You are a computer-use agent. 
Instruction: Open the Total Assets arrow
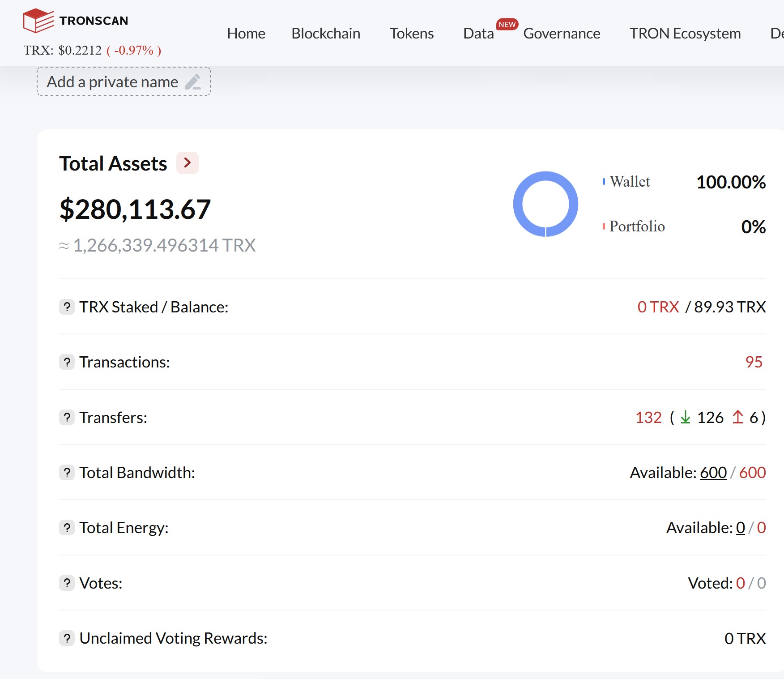(187, 163)
